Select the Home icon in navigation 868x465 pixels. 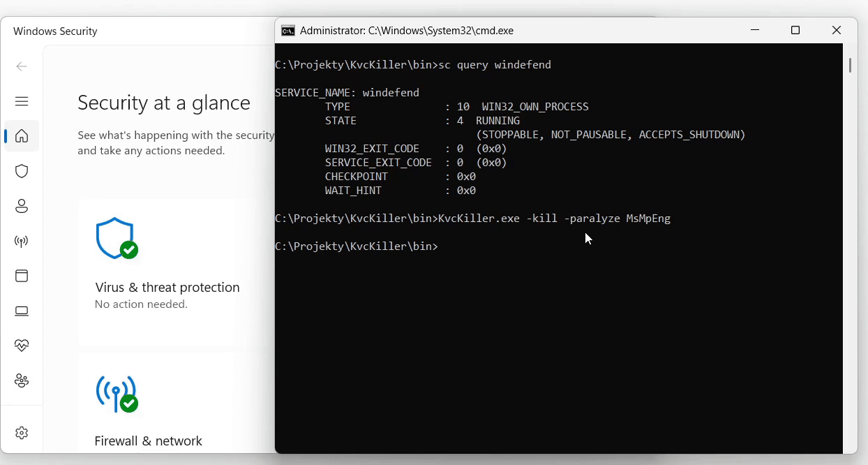point(22,136)
